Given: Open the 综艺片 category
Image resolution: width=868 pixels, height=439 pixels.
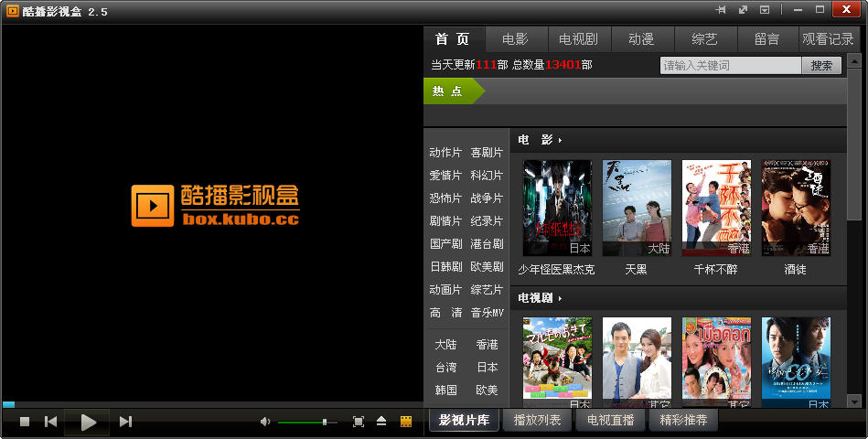Looking at the screenshot, I should (487, 290).
